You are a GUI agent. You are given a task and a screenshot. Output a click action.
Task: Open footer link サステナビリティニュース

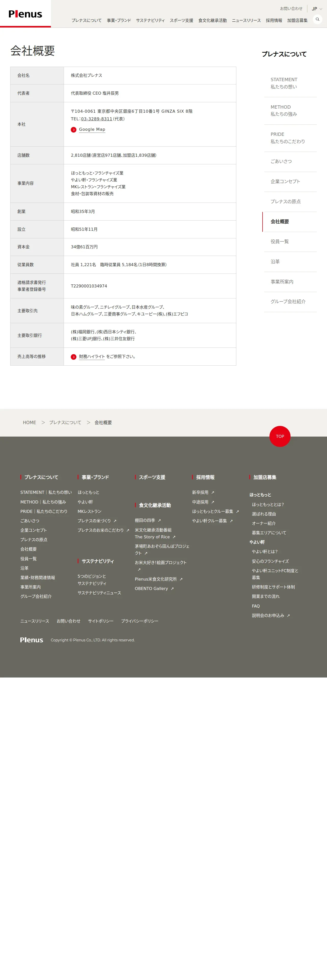pyautogui.click(x=99, y=593)
